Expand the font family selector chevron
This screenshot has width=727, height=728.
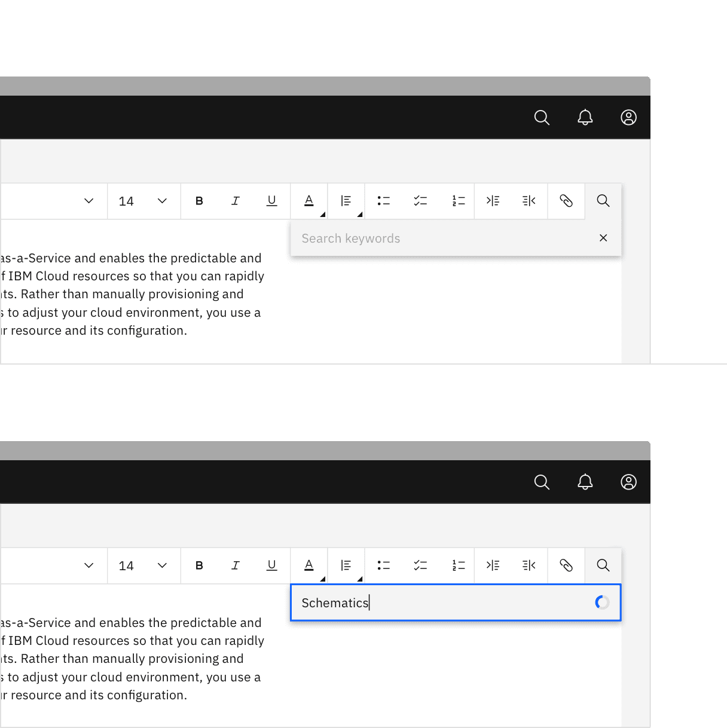88,201
